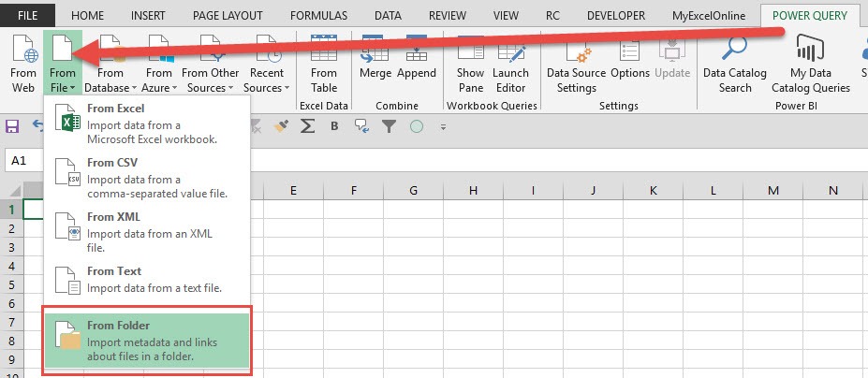Select column L header
Screen dimensions: 868x378
coord(713,190)
